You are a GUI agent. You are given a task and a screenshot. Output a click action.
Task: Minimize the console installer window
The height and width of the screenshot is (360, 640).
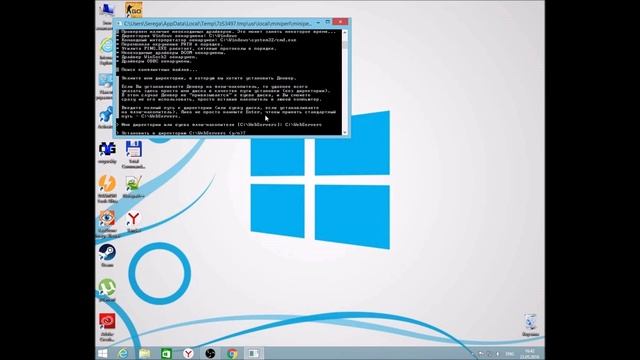(x=318, y=22)
